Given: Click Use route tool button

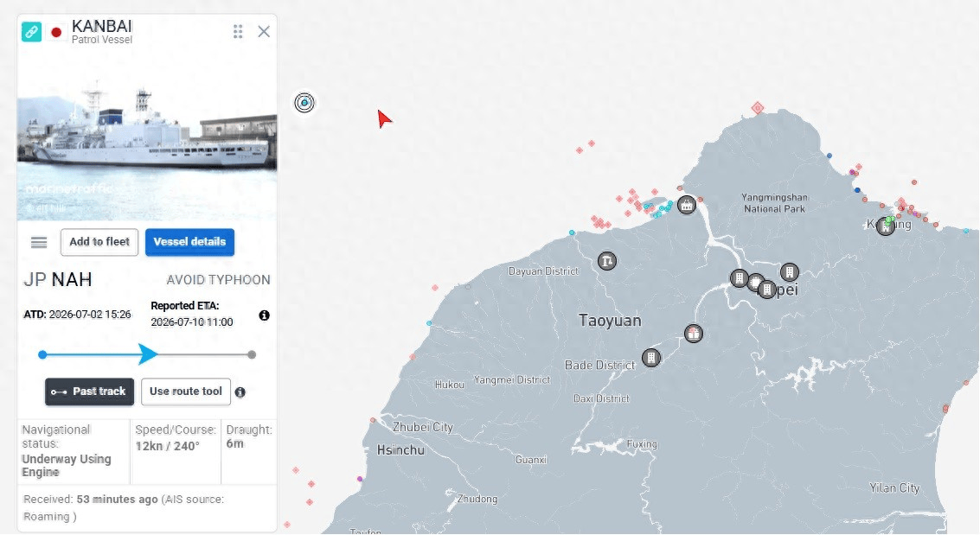Looking at the screenshot, I should [186, 392].
